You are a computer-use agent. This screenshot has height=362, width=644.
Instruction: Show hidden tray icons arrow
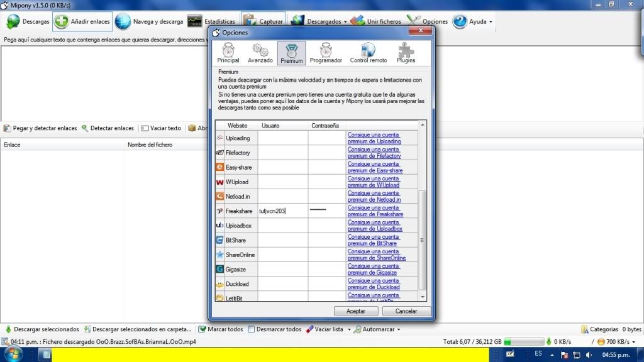click(552, 354)
